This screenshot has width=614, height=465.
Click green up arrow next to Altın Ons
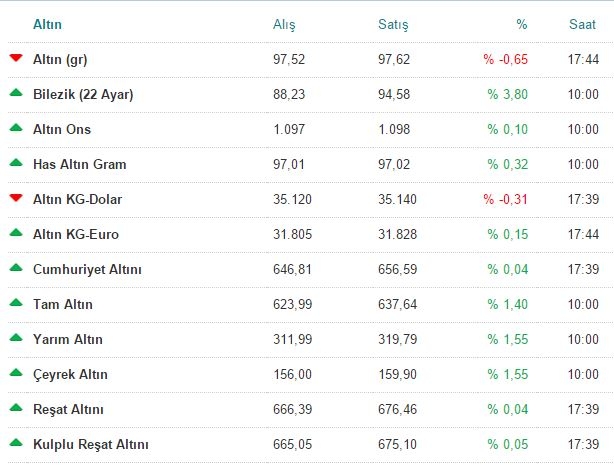tap(16, 128)
